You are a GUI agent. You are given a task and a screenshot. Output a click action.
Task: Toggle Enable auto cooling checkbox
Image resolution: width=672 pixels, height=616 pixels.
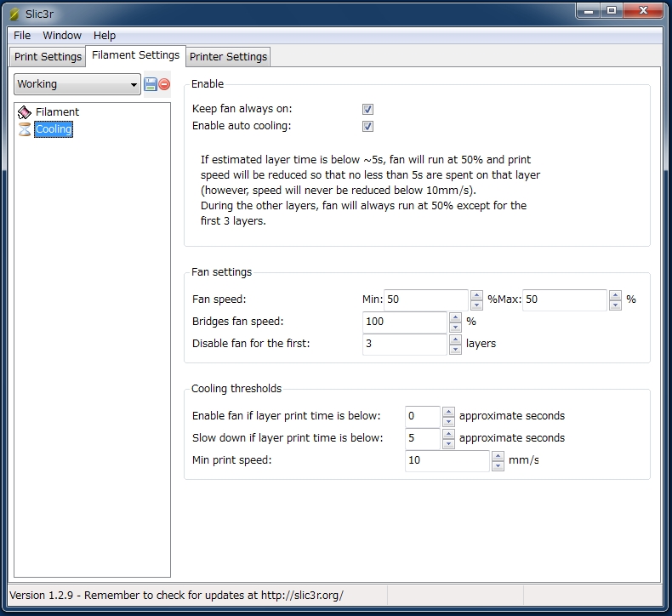(x=367, y=126)
